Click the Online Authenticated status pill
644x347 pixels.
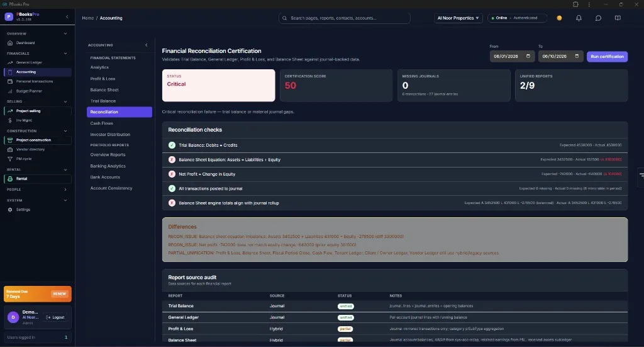click(517, 18)
